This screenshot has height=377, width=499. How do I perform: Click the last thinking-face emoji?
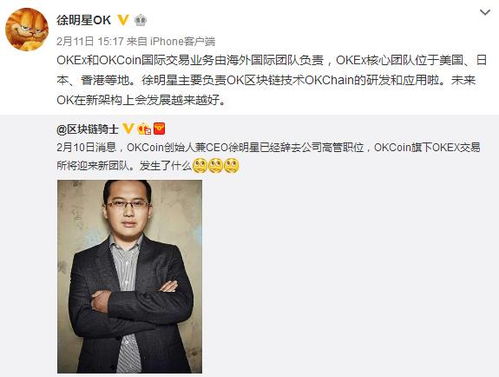pos(231,166)
